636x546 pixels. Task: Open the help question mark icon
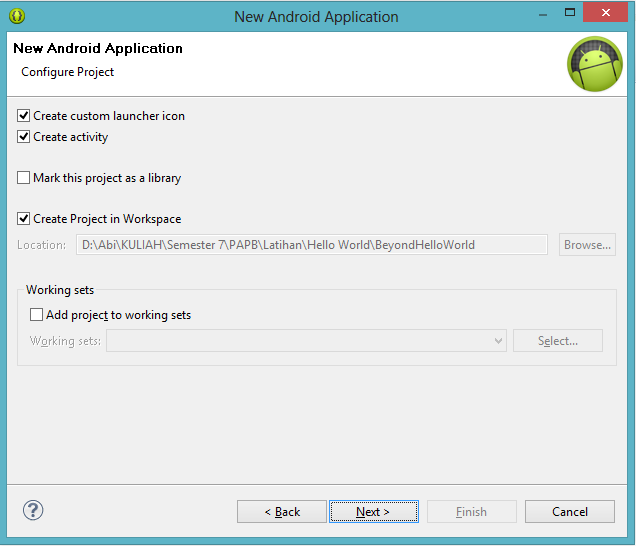[33, 510]
